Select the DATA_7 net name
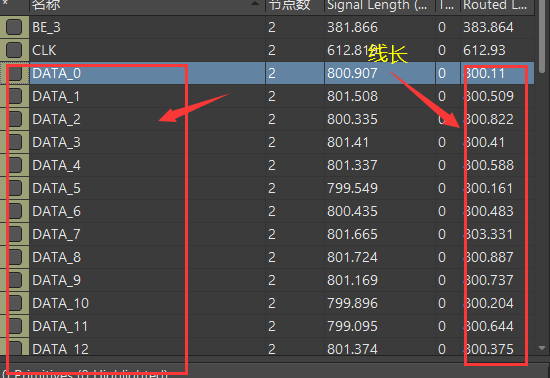The width and height of the screenshot is (550, 378). [56, 234]
